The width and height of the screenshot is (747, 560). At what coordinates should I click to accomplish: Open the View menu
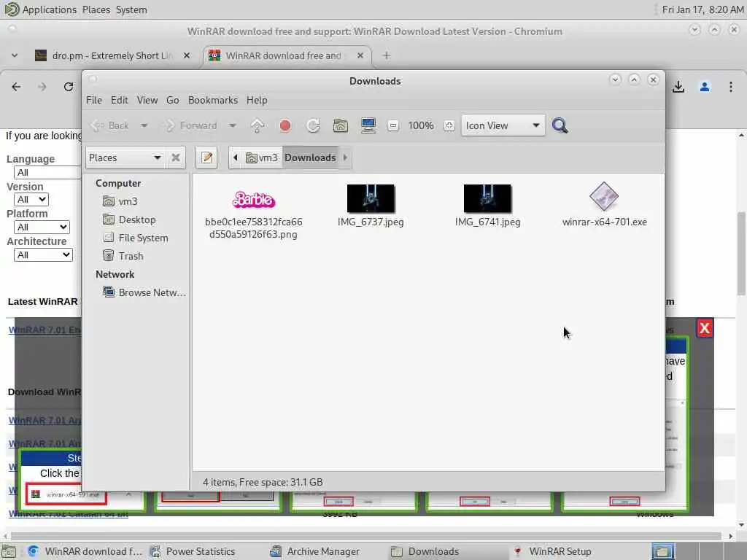click(147, 100)
